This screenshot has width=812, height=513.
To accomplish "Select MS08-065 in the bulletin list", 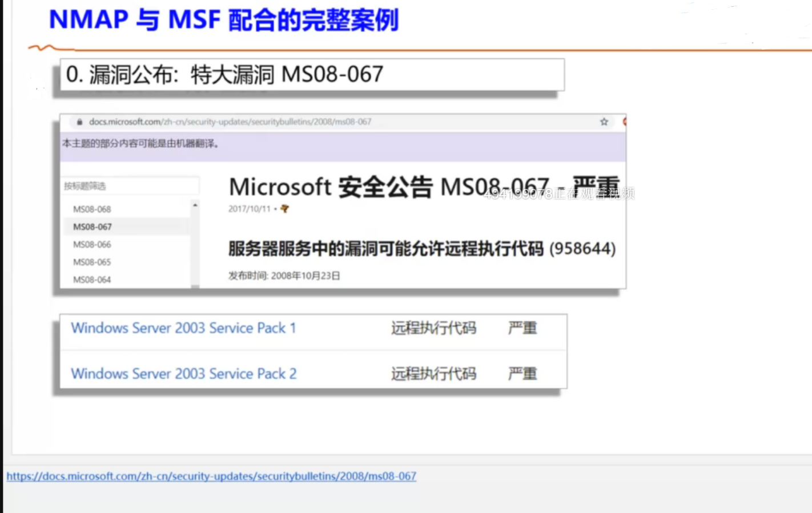I will [x=92, y=262].
